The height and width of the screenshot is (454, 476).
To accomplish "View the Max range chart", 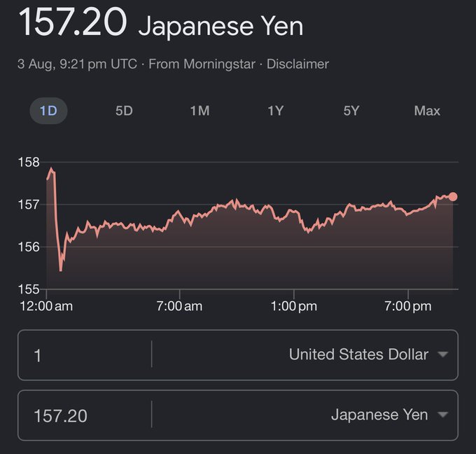I will pyautogui.click(x=427, y=111).
